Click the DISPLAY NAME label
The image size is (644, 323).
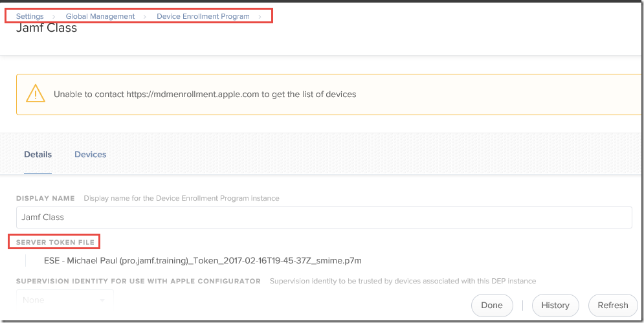pyautogui.click(x=45, y=199)
